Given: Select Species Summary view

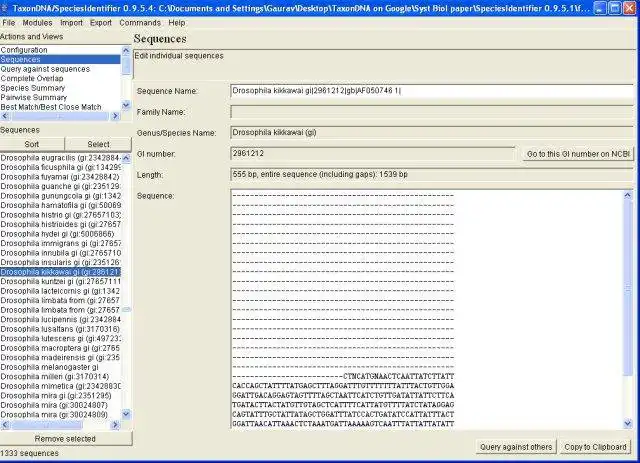Looking at the screenshot, I should pyautogui.click(x=60, y=88).
